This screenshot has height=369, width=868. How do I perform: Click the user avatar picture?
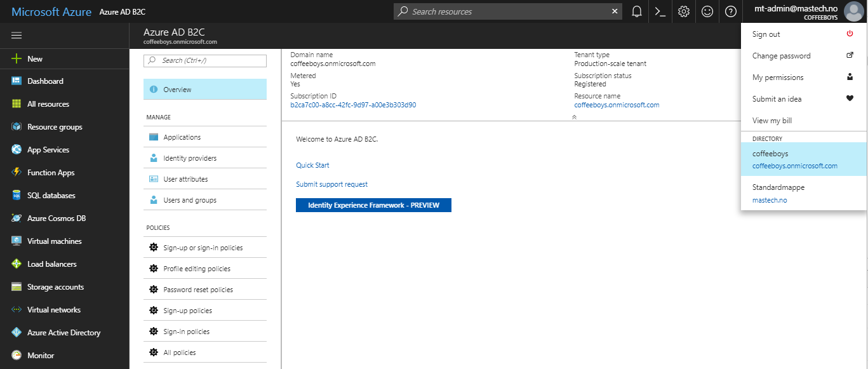click(853, 11)
